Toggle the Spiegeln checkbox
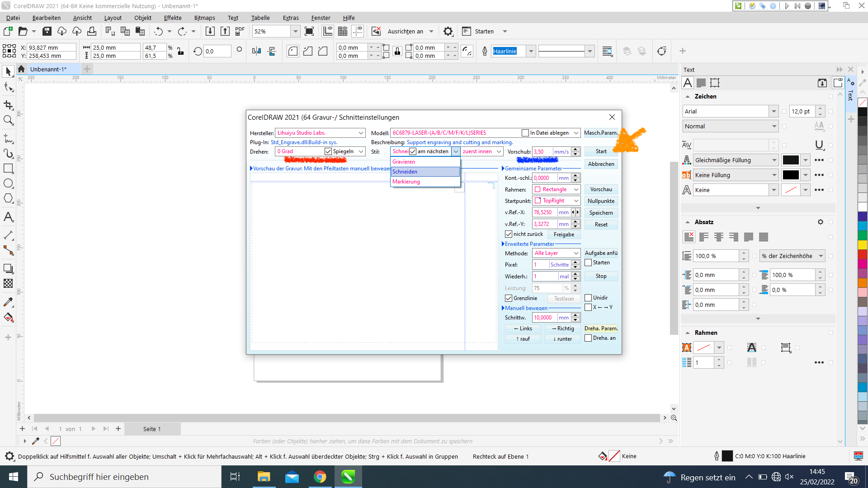The image size is (868, 488). 328,151
